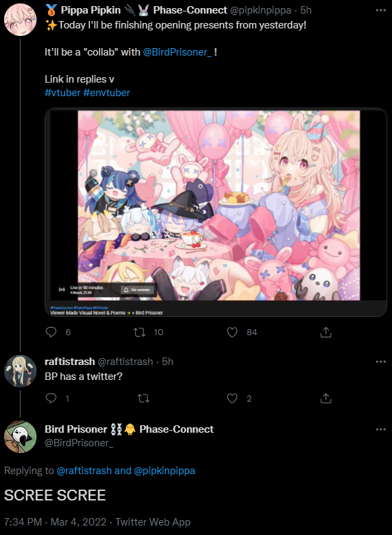Like raftistrash's tweet

[x=232, y=398]
